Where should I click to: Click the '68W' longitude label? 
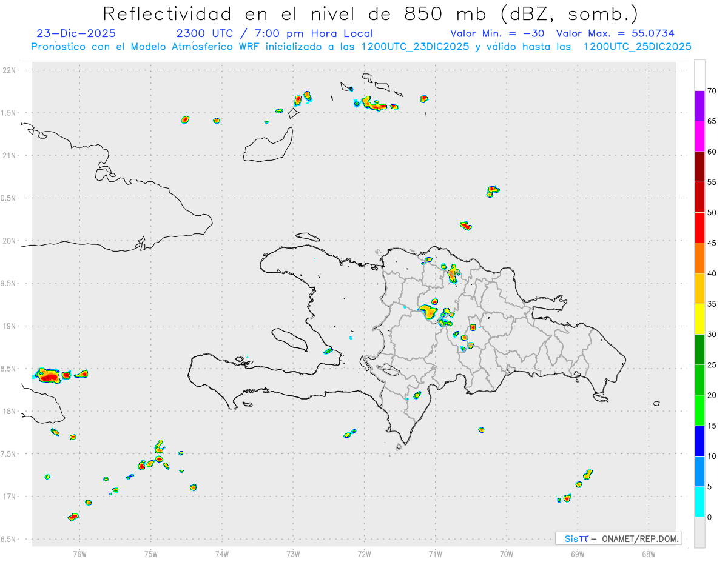649,554
